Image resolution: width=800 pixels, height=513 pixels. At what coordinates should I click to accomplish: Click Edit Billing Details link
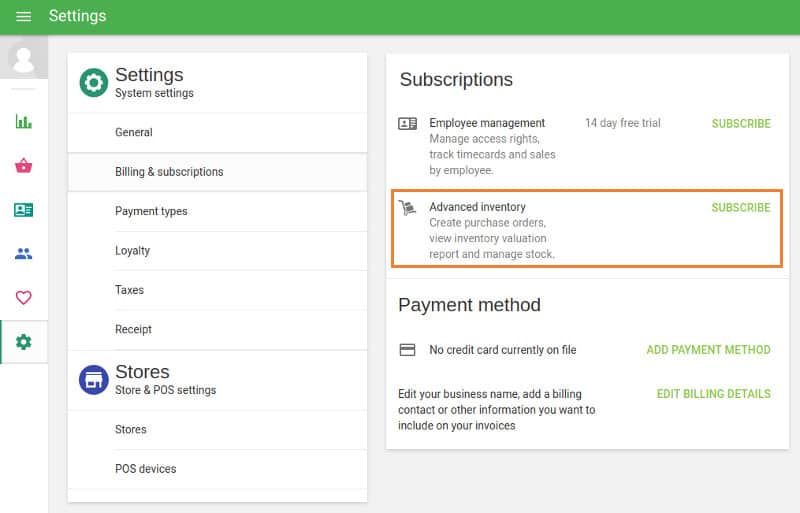[713, 394]
